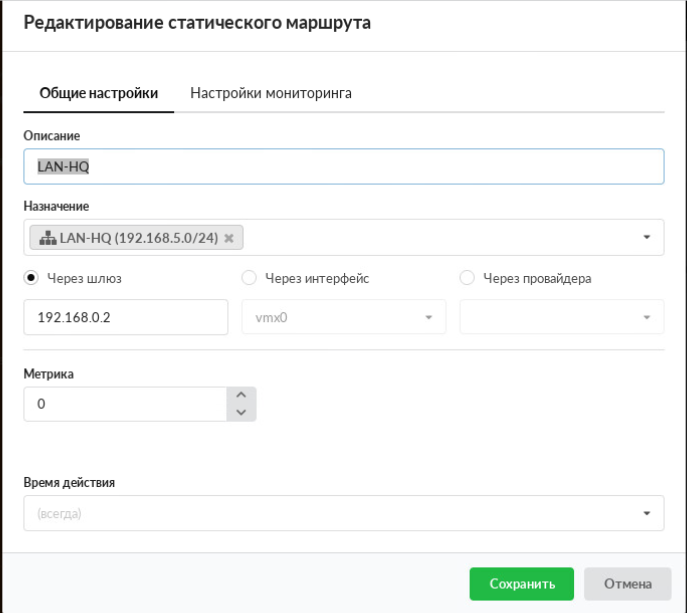
Task: Expand the Назначение dropdown arrow
Action: pyautogui.click(x=646, y=237)
